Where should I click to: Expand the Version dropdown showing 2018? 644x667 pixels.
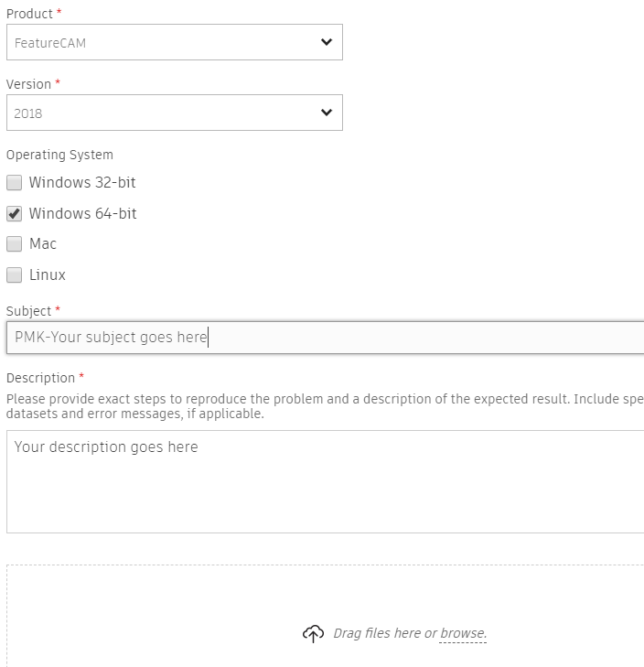tap(174, 113)
